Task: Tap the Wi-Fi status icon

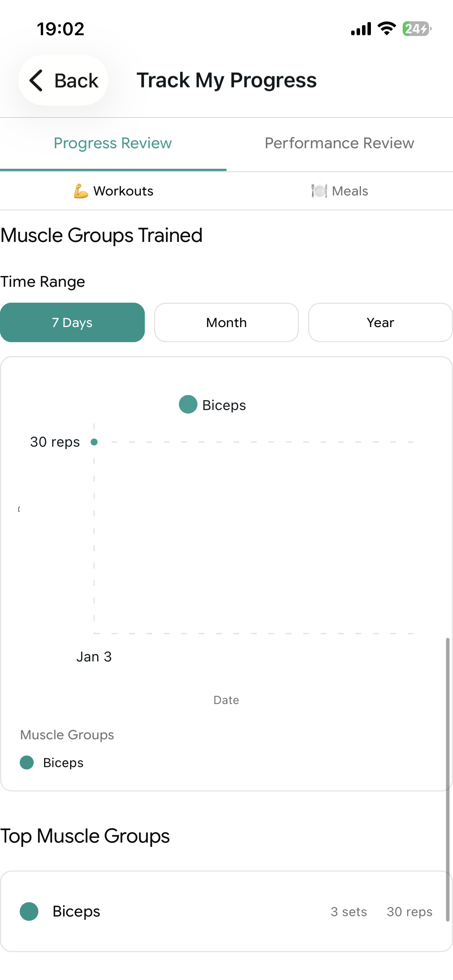Action: click(x=386, y=29)
